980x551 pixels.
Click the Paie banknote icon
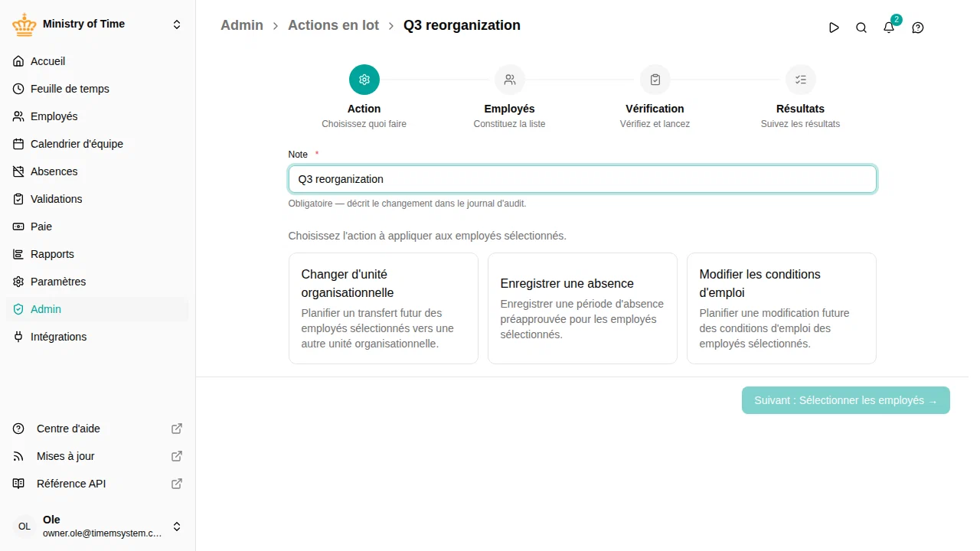pyautogui.click(x=19, y=227)
